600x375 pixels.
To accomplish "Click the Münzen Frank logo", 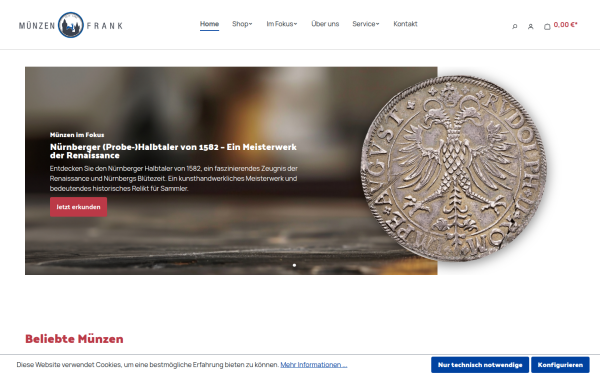I will 71,25.
